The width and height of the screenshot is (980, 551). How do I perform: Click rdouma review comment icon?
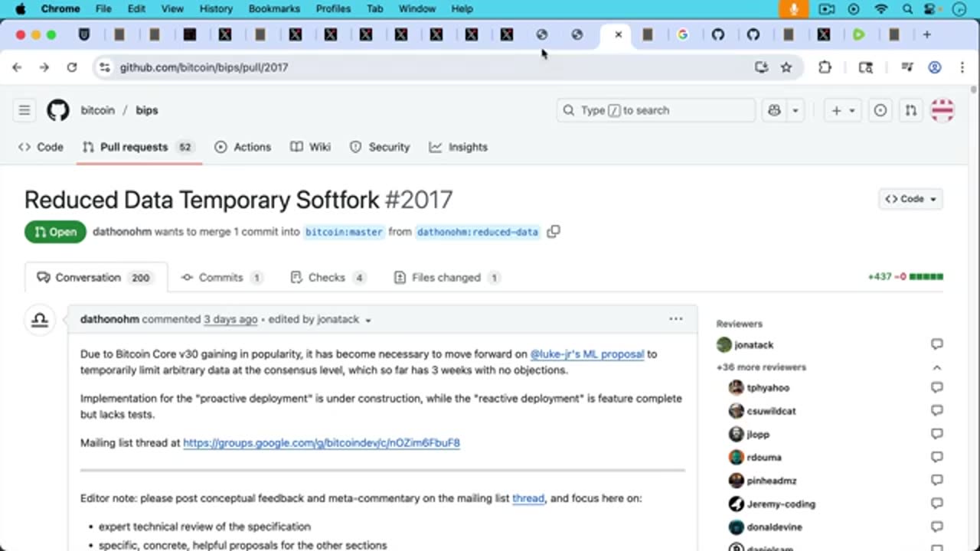click(x=936, y=458)
